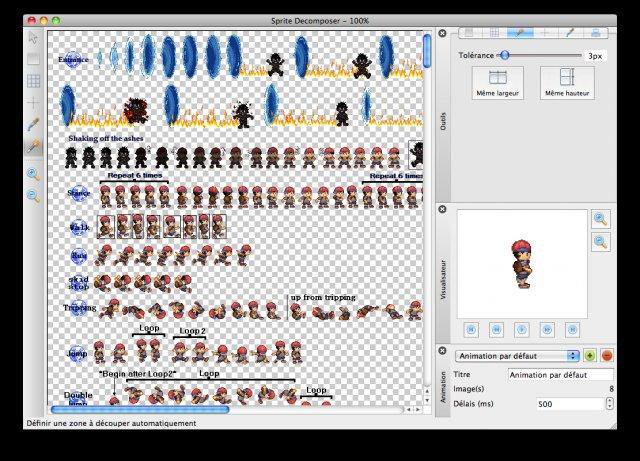Switch to the crosshair tab in Outils panel
The width and height of the screenshot is (640, 461).
pos(545,33)
